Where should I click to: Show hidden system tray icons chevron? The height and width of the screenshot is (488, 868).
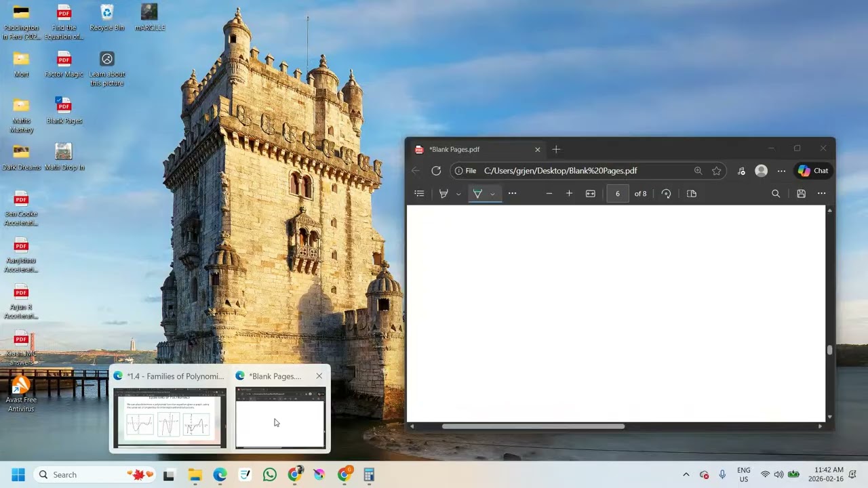coord(686,474)
